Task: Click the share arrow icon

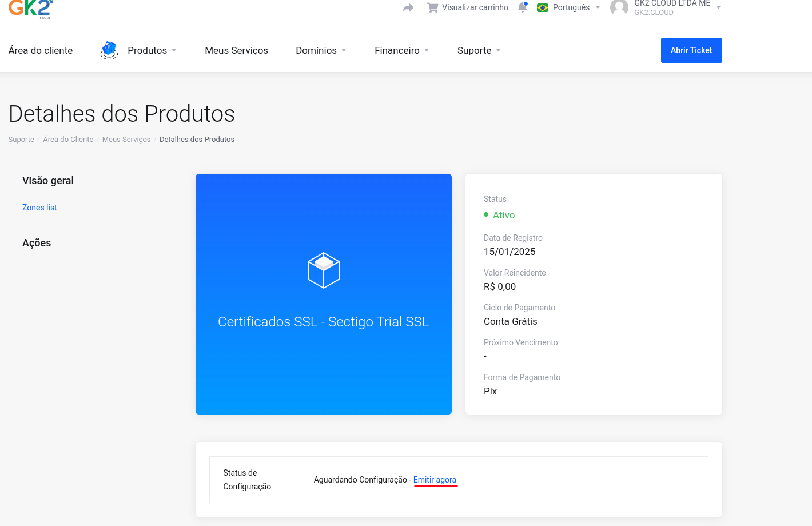Action: click(x=408, y=8)
